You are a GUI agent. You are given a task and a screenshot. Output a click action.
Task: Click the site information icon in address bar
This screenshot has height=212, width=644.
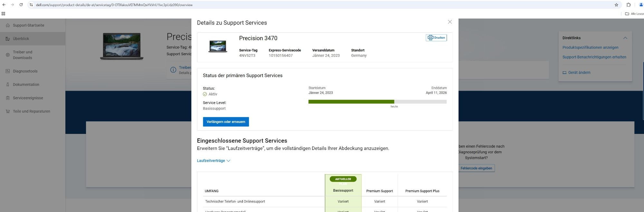31,5
